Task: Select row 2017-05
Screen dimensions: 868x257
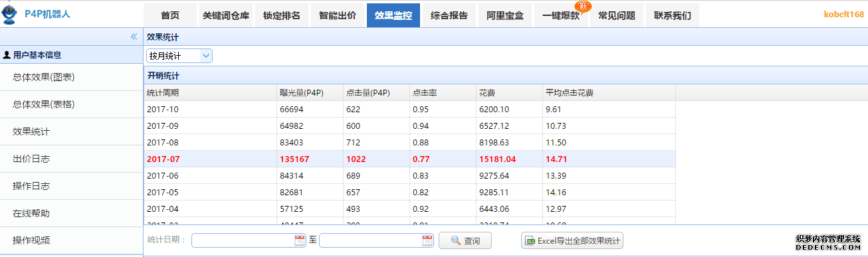Action: click(x=409, y=192)
